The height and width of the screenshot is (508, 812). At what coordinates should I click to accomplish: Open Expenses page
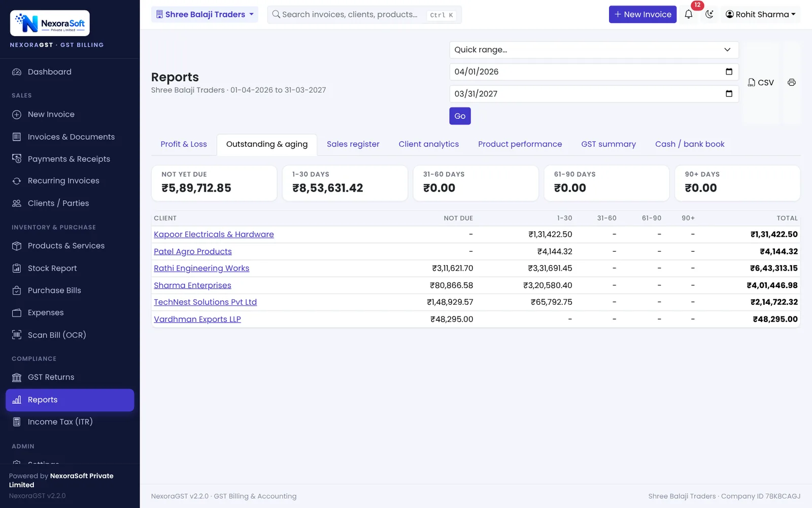[x=70, y=312]
